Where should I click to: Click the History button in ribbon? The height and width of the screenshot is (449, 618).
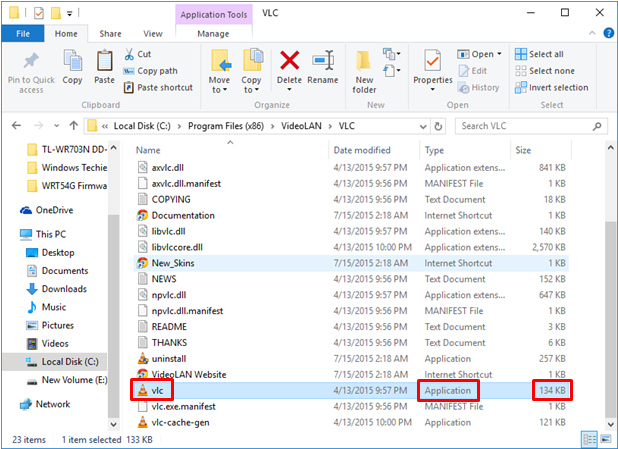coord(479,88)
